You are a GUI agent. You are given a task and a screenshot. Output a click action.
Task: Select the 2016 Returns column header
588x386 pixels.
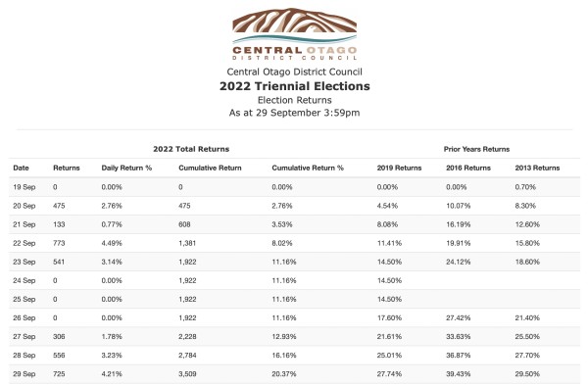(468, 168)
